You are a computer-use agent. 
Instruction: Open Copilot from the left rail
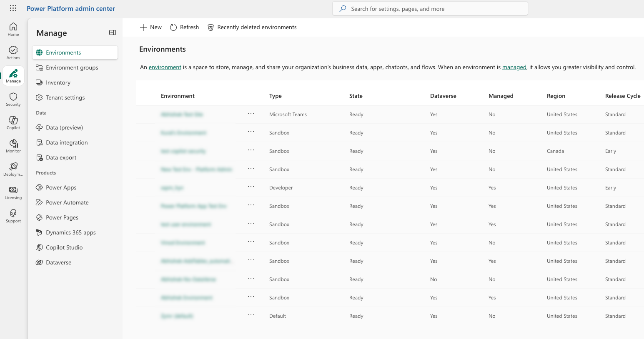[13, 122]
